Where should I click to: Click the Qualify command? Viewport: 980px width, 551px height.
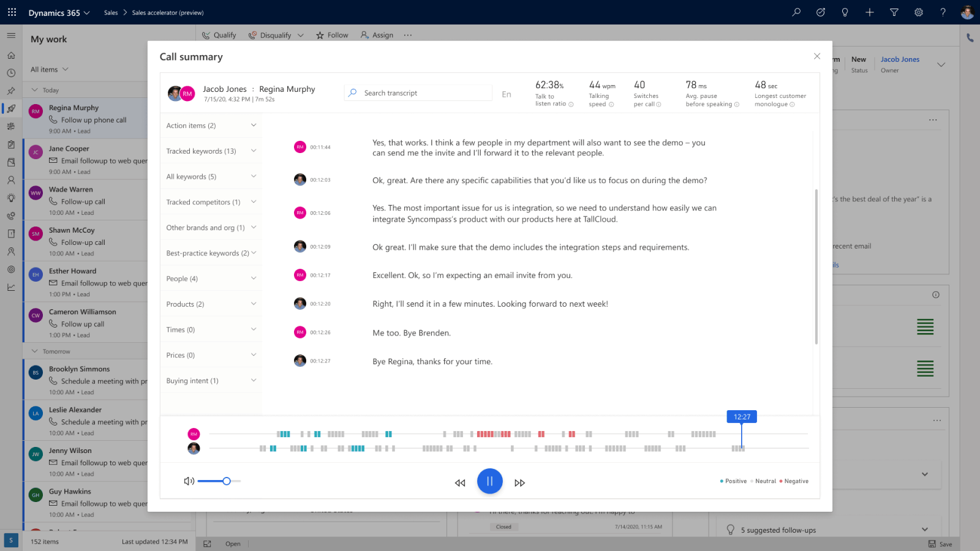219,36
